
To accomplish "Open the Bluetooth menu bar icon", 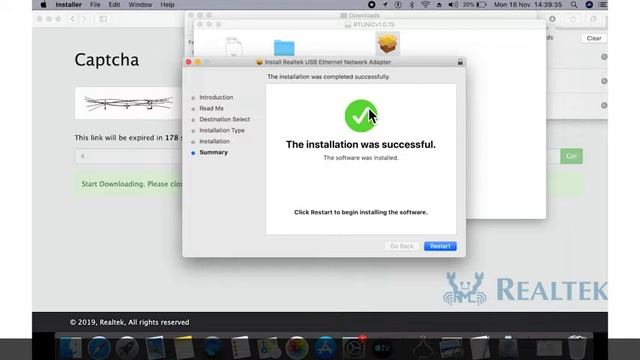I will tap(411, 5).
